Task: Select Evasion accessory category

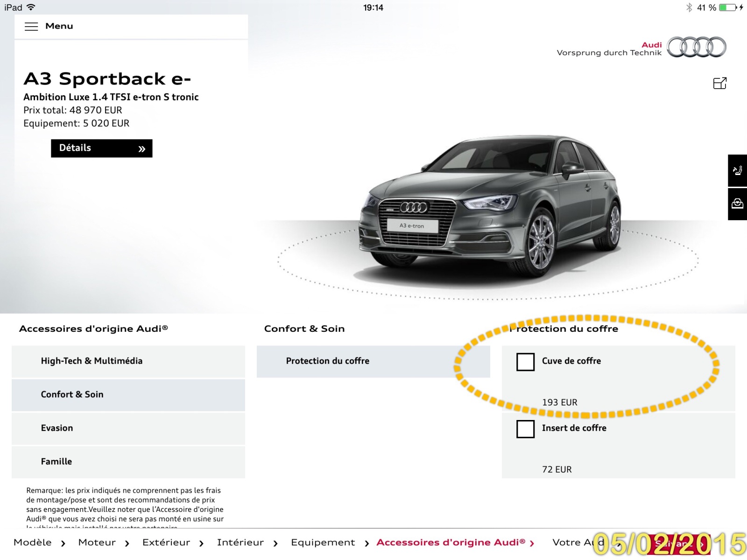Action: 128,428
